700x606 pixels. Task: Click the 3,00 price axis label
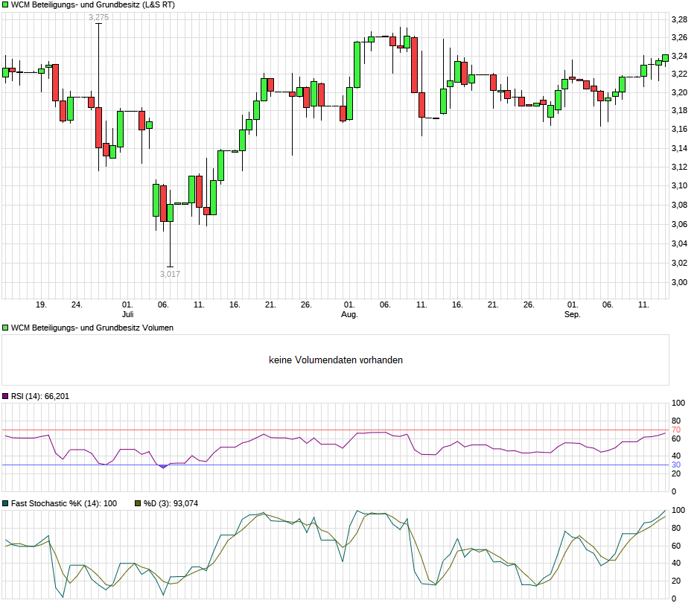(678, 282)
